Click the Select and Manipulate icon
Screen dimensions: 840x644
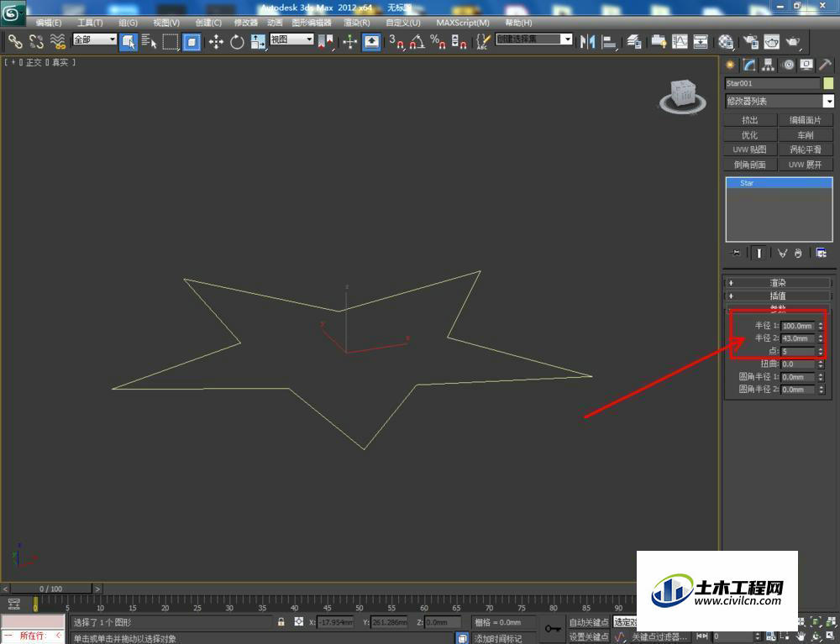coord(349,41)
